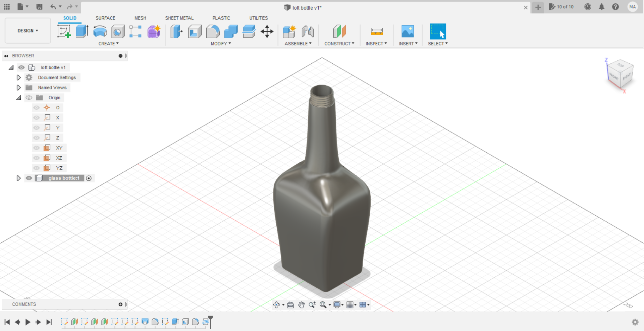The width and height of the screenshot is (644, 331).
Task: Activate the Measure tool
Action: click(x=377, y=32)
